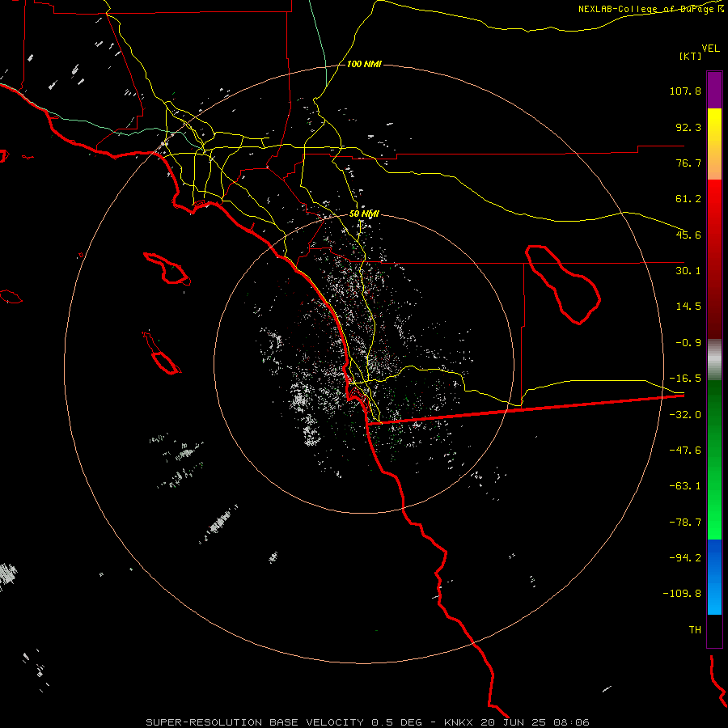Click the NEXLAB-College of DuPage credit text
Image resolution: width=728 pixels, height=728 pixels.
click(645, 9)
